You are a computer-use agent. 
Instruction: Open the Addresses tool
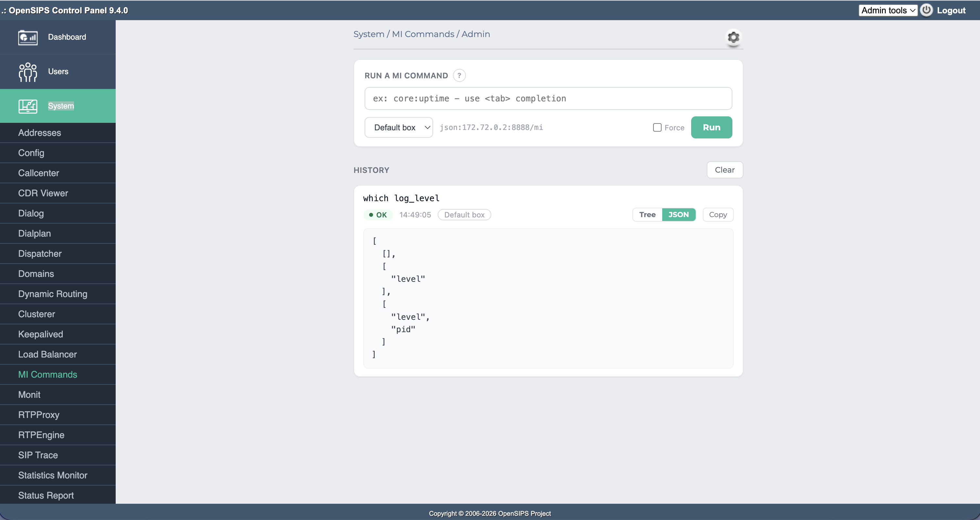click(58, 133)
